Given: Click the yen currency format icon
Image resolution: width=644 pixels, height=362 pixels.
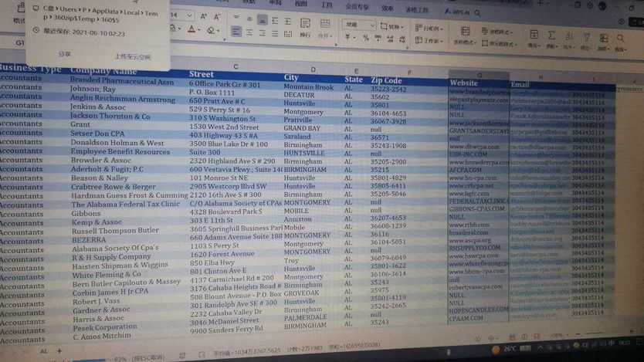Looking at the screenshot, I should (x=348, y=37).
